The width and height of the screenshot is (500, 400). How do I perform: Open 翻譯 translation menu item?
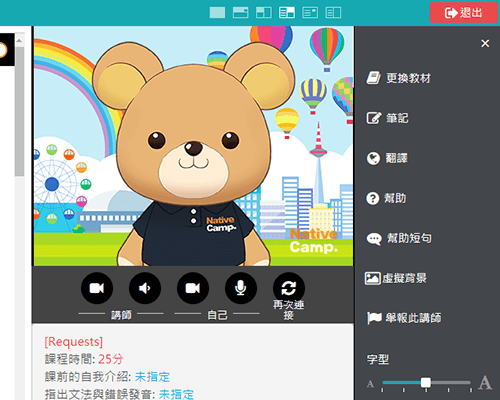pos(387,158)
